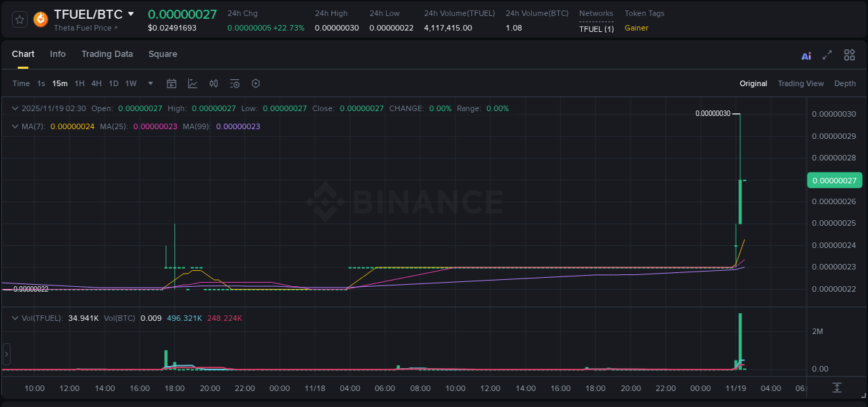868x407 pixels.
Task: Open the chart settings hexagon icon
Action: tap(256, 83)
